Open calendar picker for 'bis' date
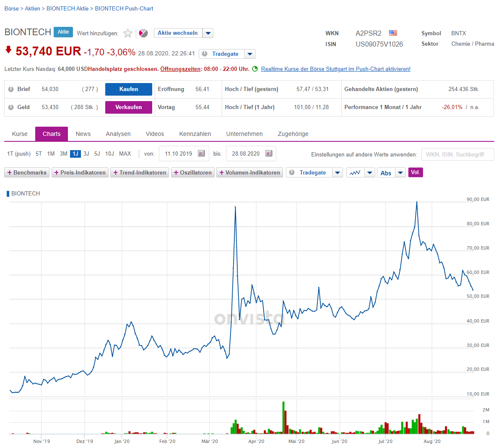 [269, 154]
